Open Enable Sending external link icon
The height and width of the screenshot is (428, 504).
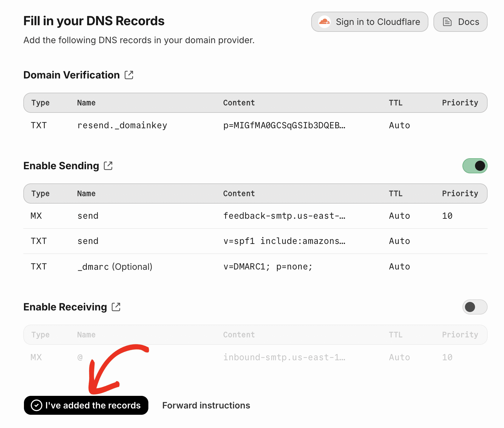(x=108, y=166)
